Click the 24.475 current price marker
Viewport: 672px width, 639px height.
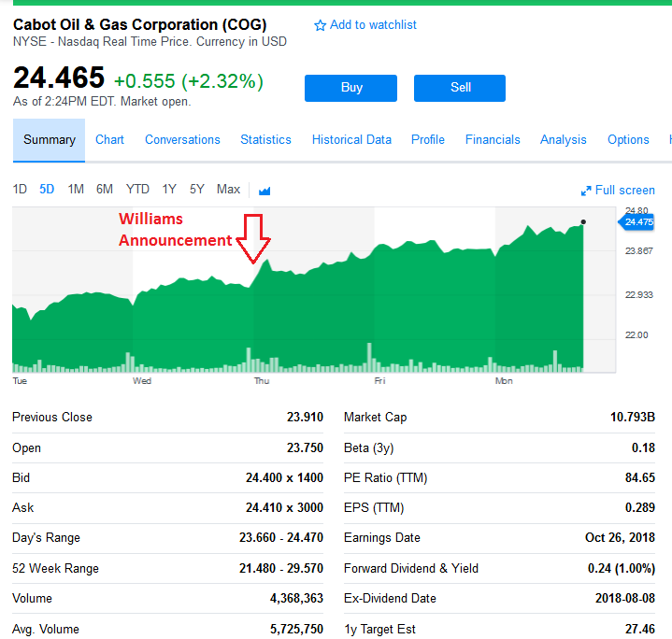(636, 221)
